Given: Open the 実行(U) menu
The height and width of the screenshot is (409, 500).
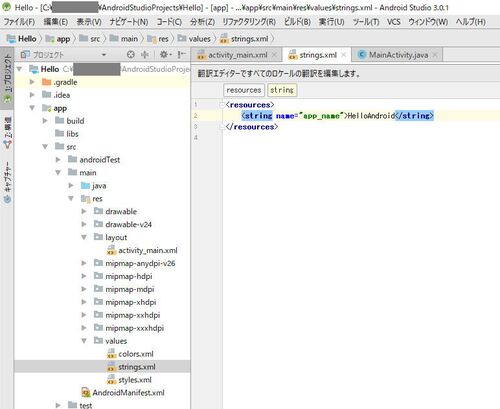Looking at the screenshot, I should click(x=331, y=22).
